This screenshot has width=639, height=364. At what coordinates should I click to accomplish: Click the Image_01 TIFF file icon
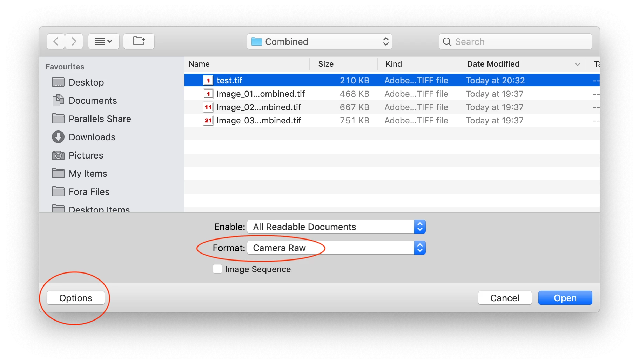[208, 94]
